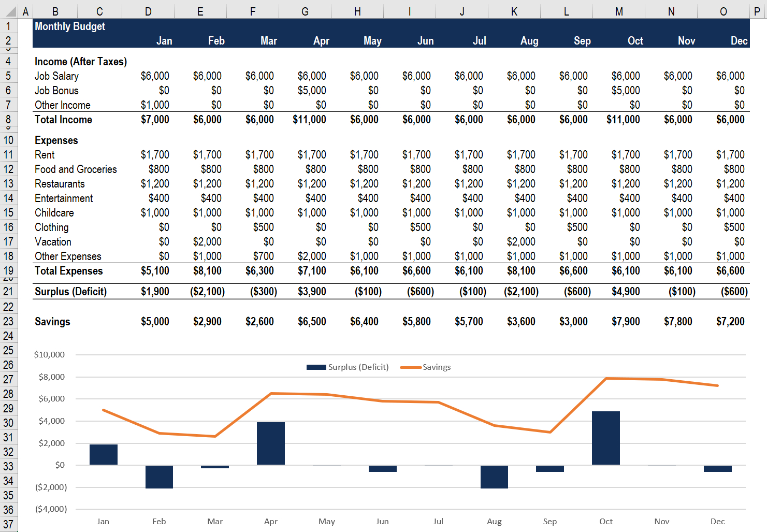
Task: Select the Vacation expense label
Action: pos(52,241)
